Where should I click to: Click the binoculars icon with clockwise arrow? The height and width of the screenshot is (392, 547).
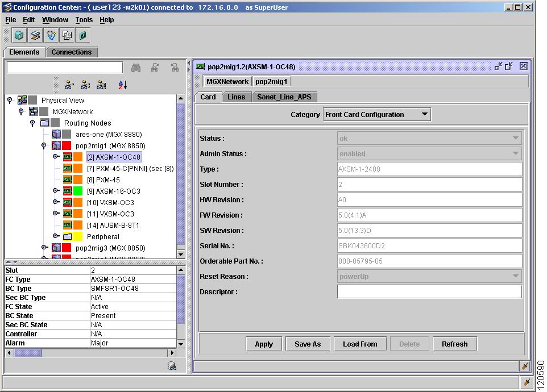click(x=155, y=68)
